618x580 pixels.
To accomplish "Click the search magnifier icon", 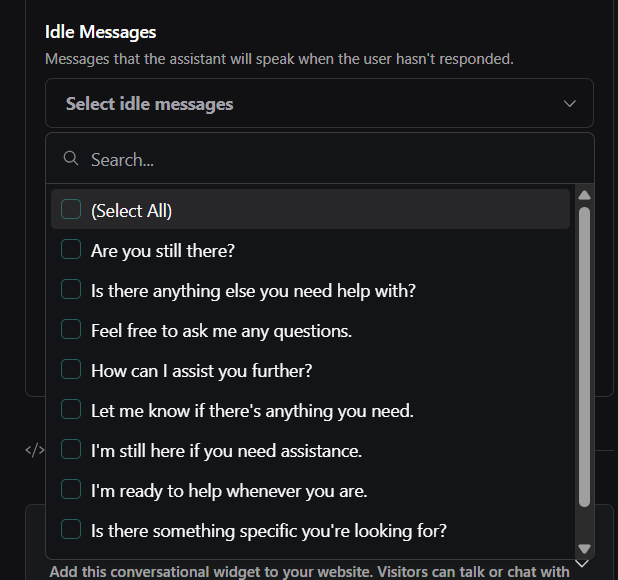I will [x=70, y=159].
